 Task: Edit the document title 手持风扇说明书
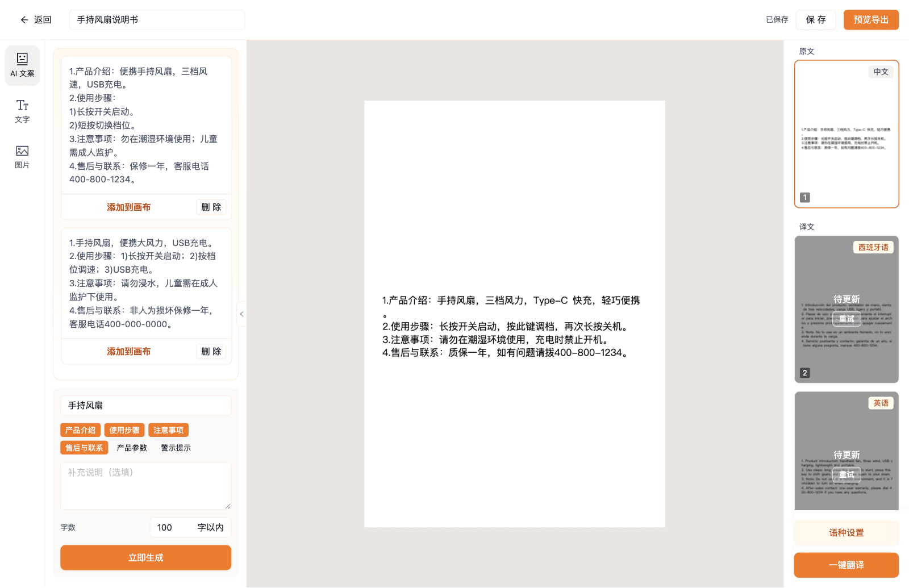coord(157,20)
